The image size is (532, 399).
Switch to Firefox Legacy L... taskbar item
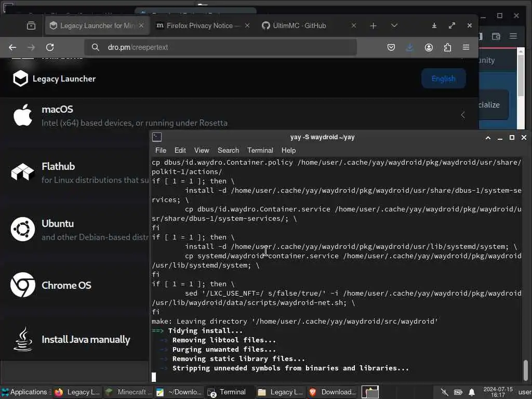(x=77, y=392)
